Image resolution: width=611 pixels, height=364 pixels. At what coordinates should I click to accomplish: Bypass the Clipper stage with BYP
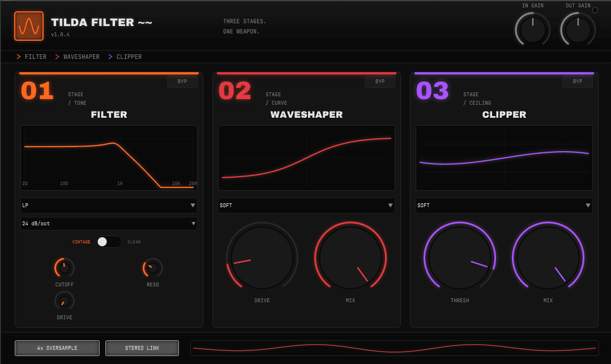578,82
